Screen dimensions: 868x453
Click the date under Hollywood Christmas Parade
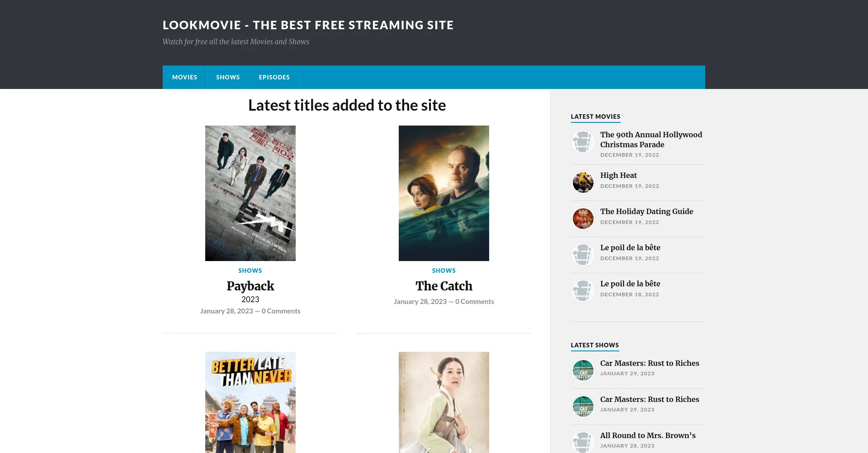(630, 155)
